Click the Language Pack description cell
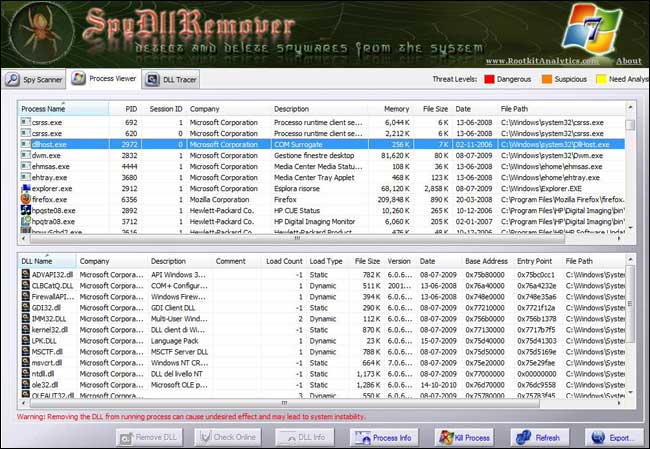Image resolution: width=650 pixels, height=449 pixels. click(175, 341)
